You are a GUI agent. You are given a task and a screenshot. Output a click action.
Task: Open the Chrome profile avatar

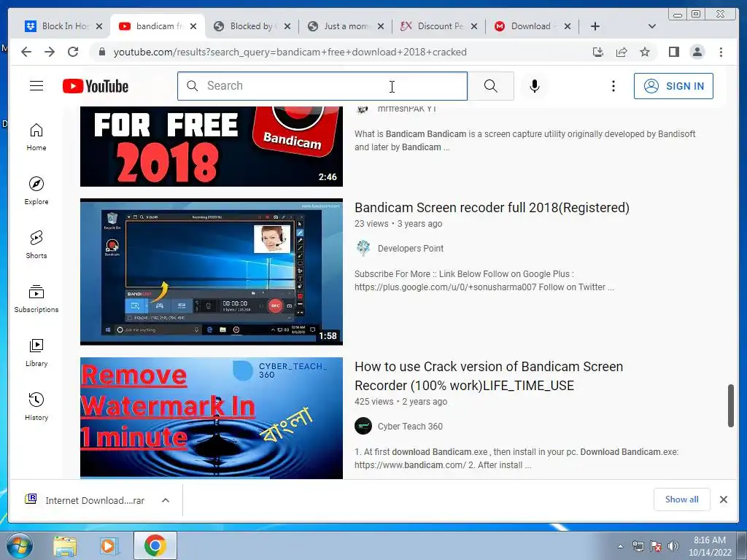[697, 52]
